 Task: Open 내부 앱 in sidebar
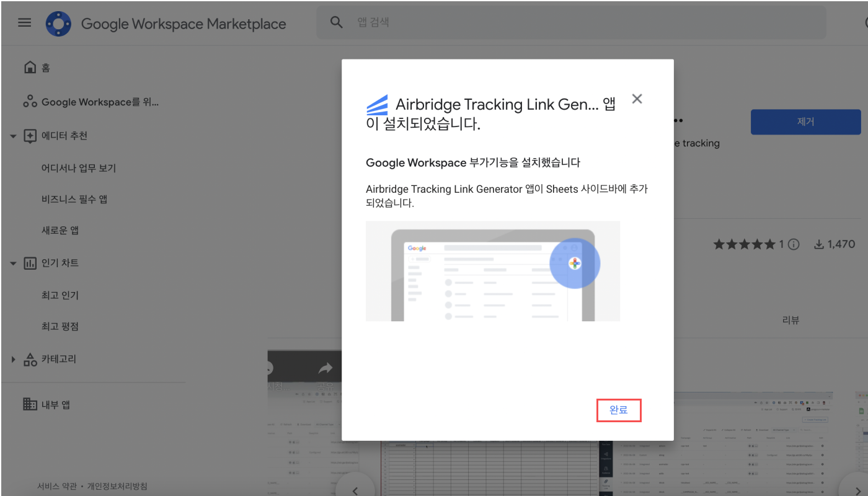[x=56, y=405]
